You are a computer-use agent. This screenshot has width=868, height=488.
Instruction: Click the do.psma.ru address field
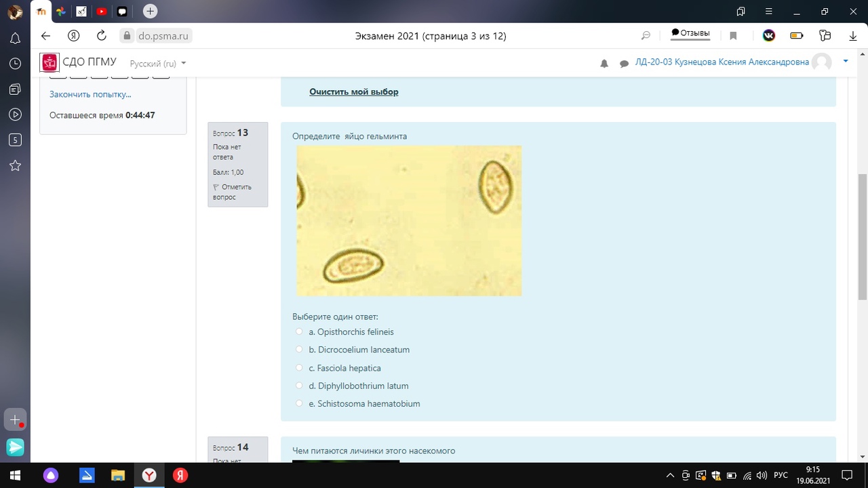pyautogui.click(x=163, y=36)
